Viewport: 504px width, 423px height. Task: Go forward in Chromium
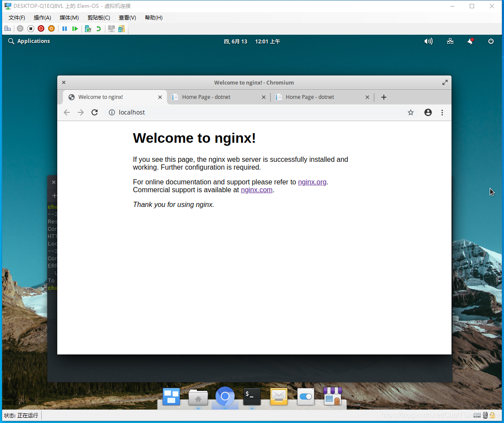(x=81, y=112)
